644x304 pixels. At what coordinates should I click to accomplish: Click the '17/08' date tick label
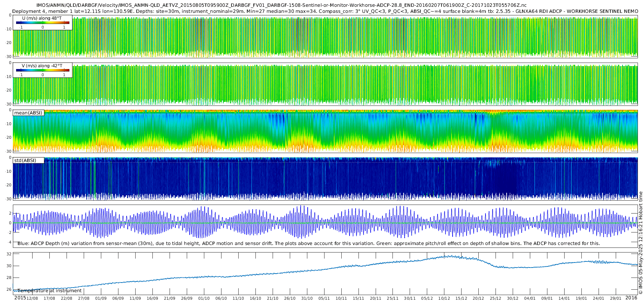(49, 298)
